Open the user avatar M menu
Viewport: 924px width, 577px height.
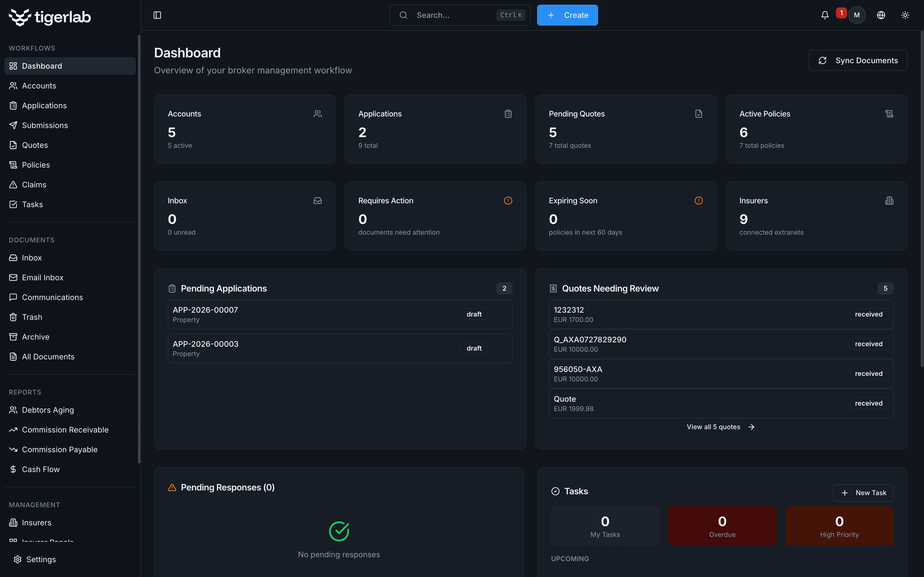click(856, 15)
